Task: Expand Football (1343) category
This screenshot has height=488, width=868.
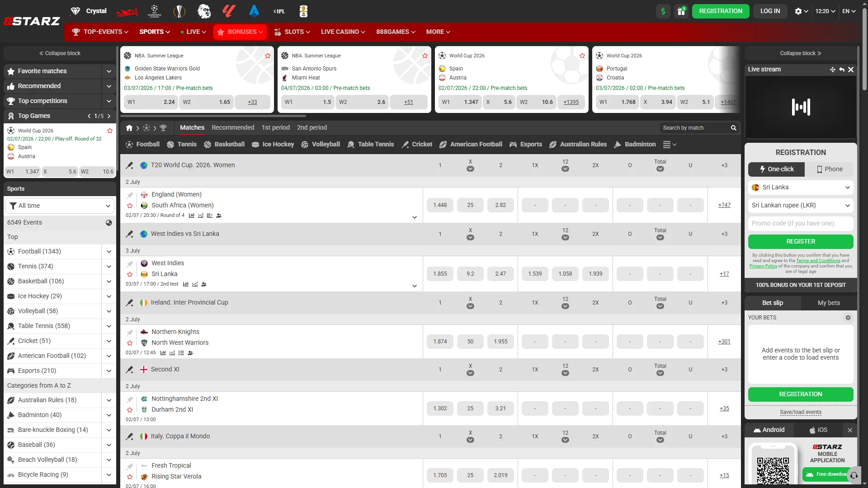Action: coord(109,252)
